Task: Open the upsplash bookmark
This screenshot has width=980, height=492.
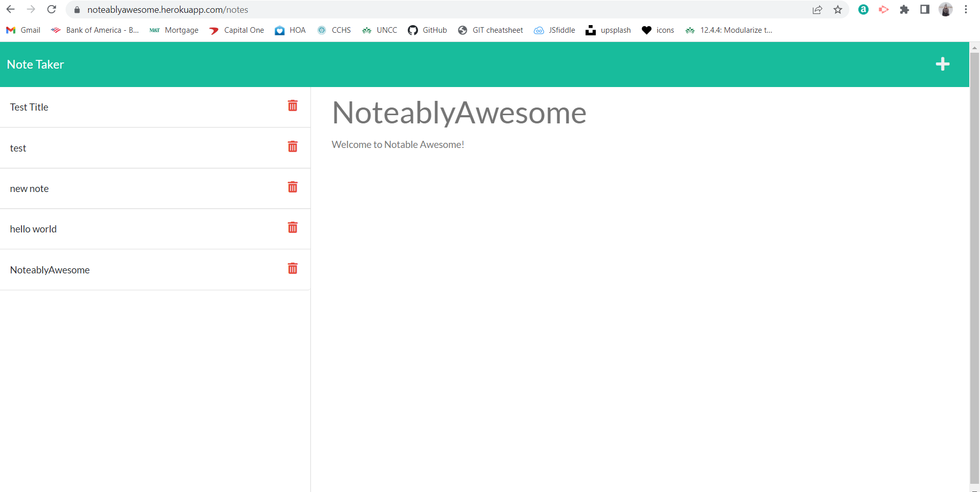Action: [x=608, y=30]
